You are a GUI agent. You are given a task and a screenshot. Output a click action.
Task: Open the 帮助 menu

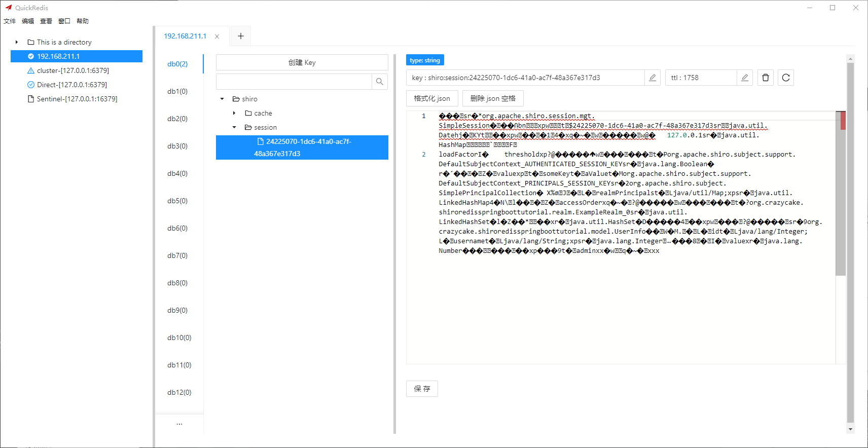[83, 21]
